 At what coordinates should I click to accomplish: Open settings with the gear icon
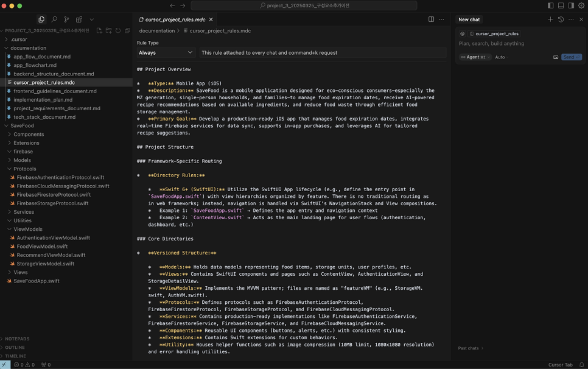581,5
